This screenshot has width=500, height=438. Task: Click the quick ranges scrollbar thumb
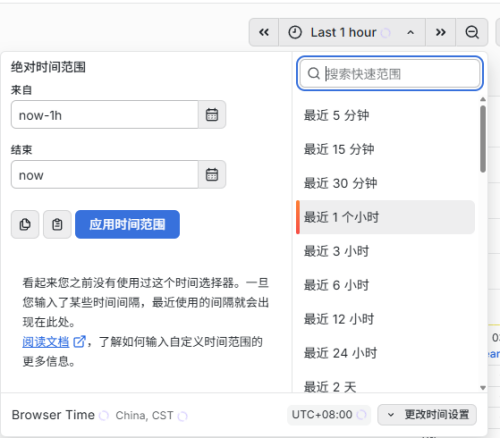click(483, 139)
